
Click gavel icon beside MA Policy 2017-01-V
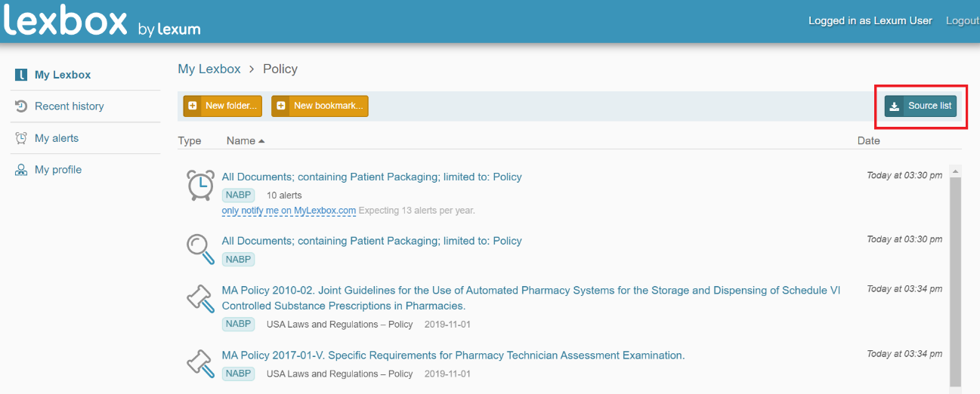pyautogui.click(x=200, y=364)
